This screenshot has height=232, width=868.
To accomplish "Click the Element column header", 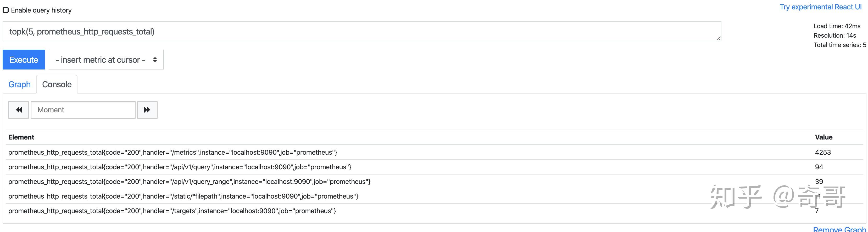I will click(x=21, y=137).
